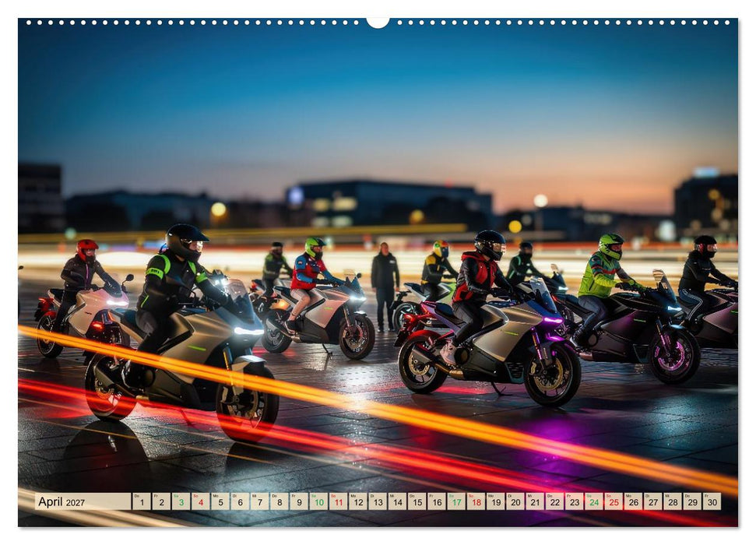This screenshot has width=756, height=545.
Task: Pick green Saturday date 3
Action: pyautogui.click(x=181, y=501)
